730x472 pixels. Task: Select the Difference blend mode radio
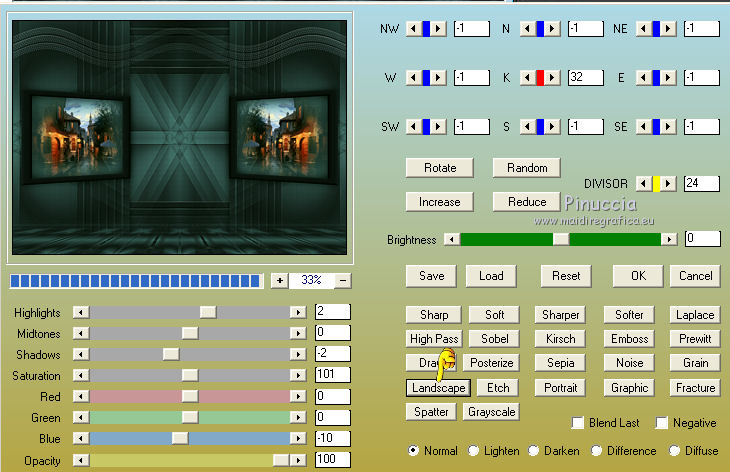[x=596, y=451]
